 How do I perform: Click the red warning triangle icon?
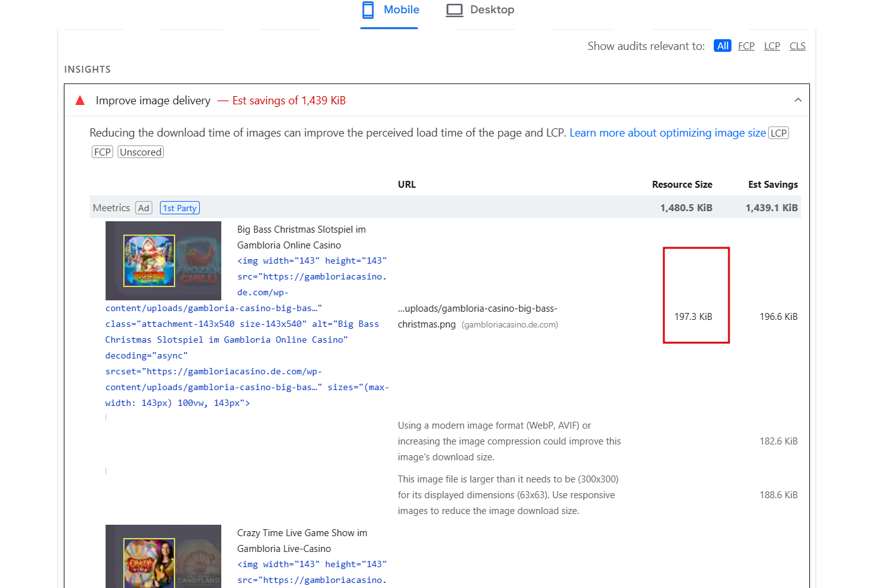[x=80, y=101]
